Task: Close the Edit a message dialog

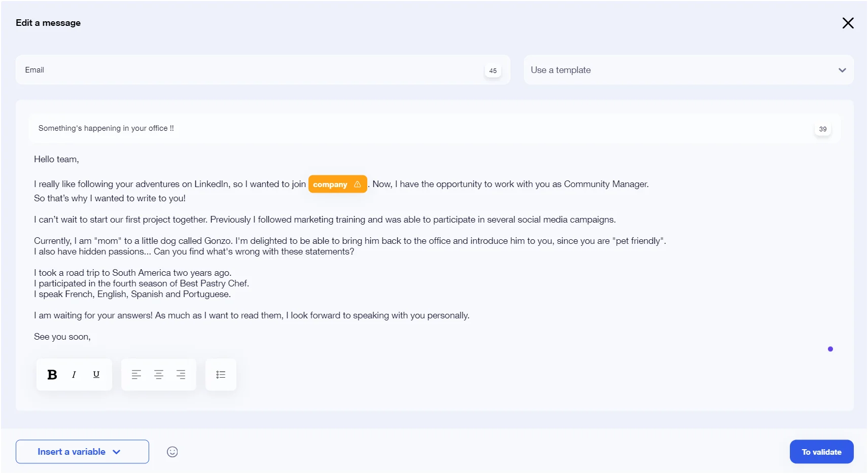Action: [x=848, y=23]
